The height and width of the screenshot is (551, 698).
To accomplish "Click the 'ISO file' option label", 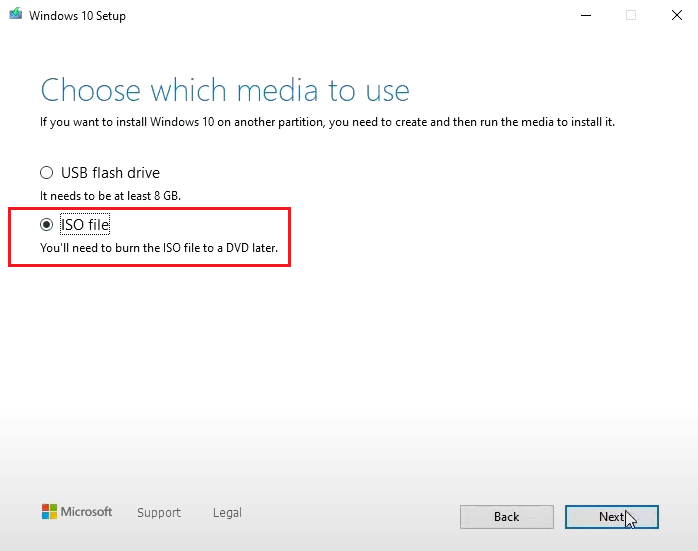I will 85,225.
